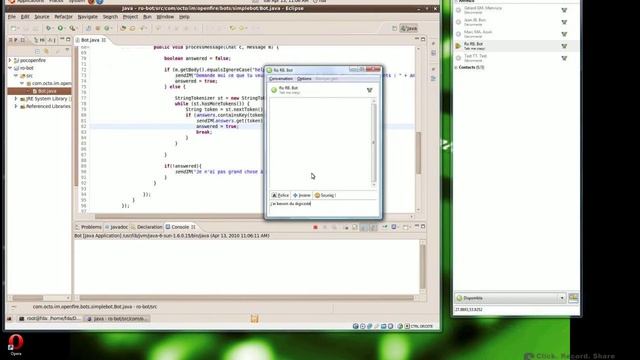
Task: Minimize the editor area
Action: [417, 39]
